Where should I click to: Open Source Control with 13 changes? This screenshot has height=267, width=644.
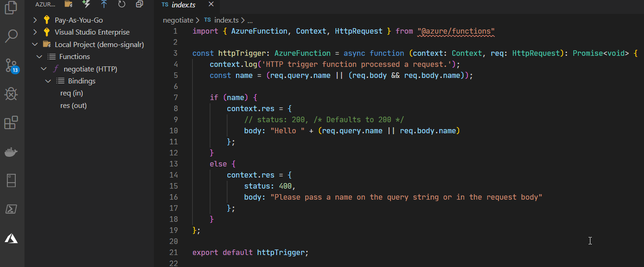point(12,65)
